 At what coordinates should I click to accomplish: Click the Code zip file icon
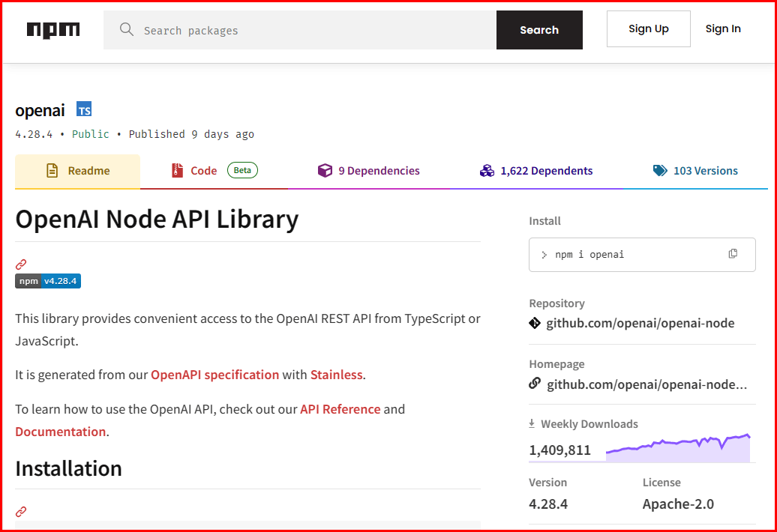tap(178, 171)
